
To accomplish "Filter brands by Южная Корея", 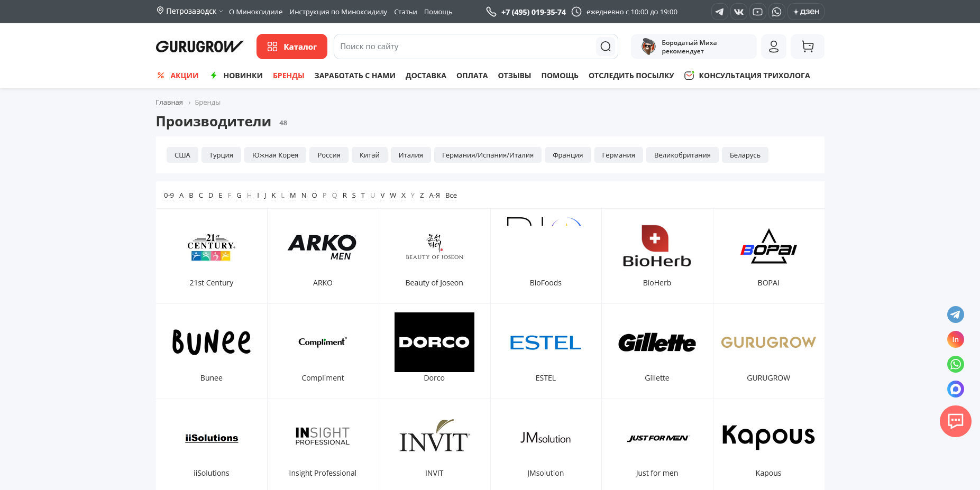I will 275,155.
